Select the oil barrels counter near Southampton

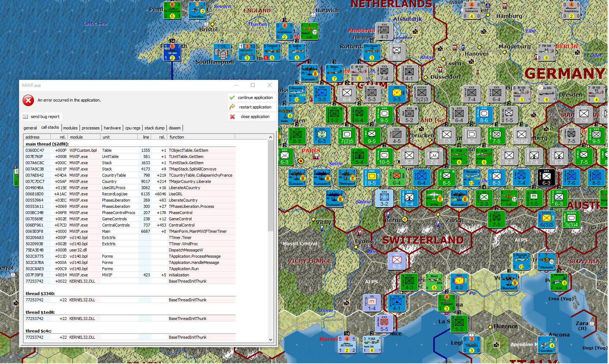222,52
